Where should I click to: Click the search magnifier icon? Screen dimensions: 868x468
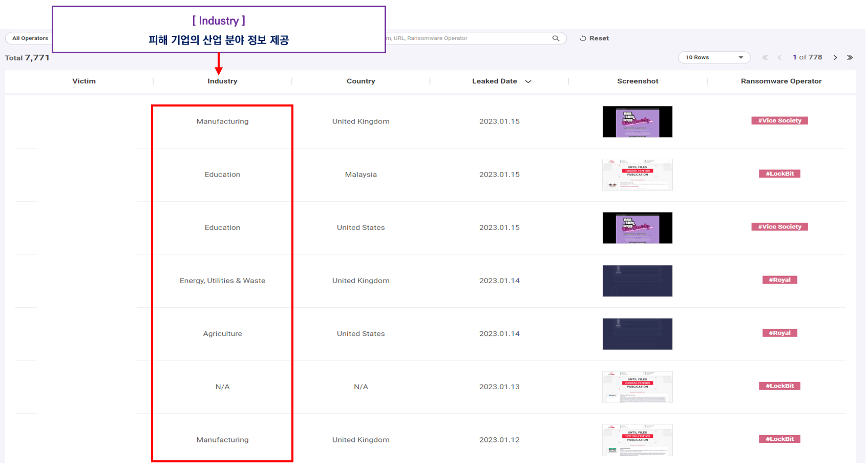coord(556,38)
